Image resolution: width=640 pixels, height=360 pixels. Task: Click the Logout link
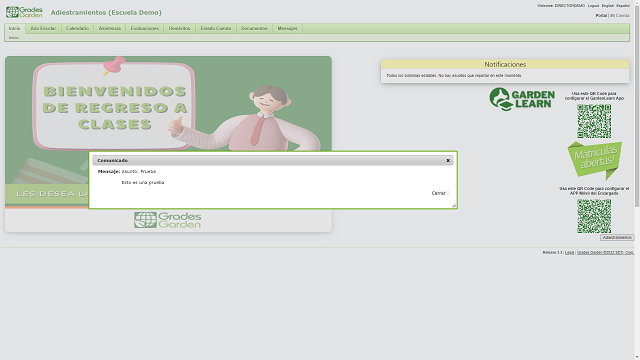tap(593, 6)
